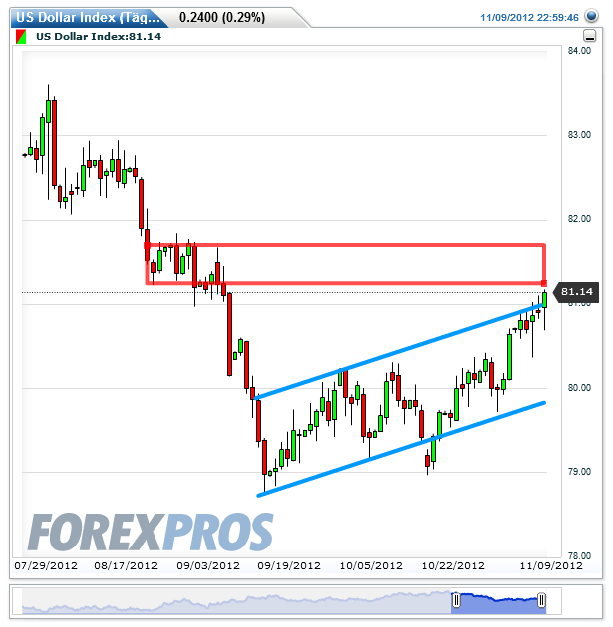Click the 84.00 price axis label
Image resolution: width=613 pixels, height=627 pixels.
click(579, 51)
